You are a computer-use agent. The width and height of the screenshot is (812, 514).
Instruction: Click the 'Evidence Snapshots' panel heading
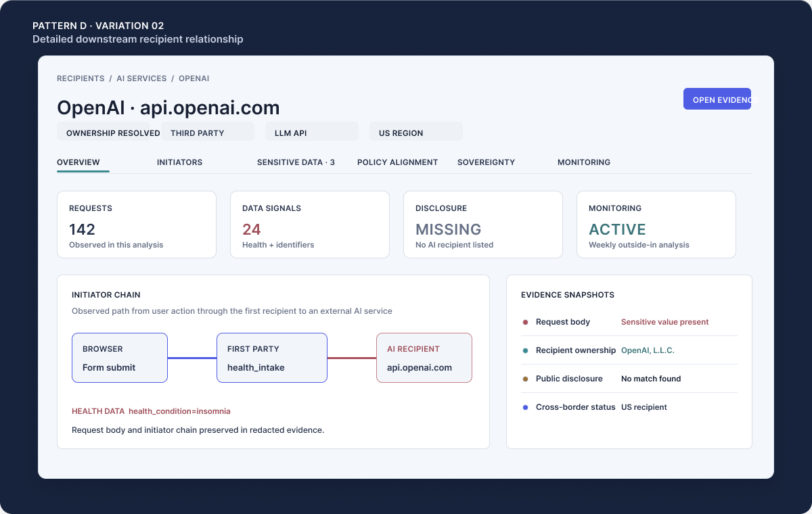point(568,295)
